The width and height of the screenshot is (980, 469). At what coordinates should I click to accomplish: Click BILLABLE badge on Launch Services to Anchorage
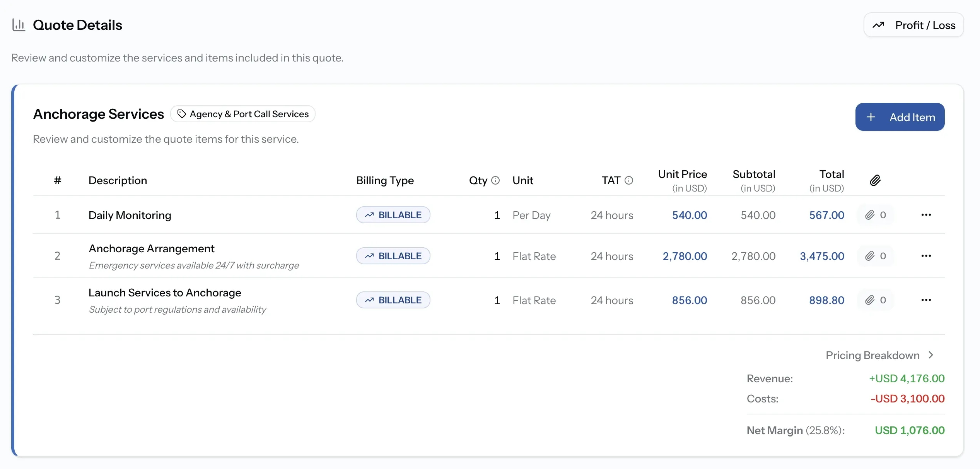pos(393,300)
